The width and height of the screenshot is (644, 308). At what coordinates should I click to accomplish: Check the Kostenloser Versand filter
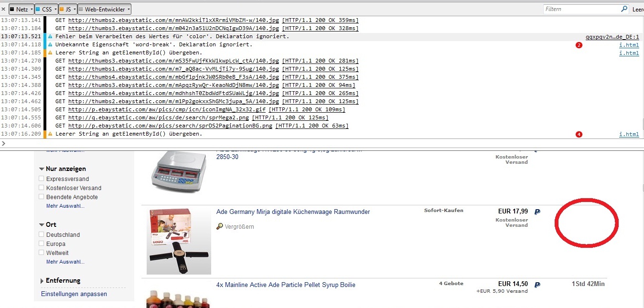pyautogui.click(x=42, y=188)
